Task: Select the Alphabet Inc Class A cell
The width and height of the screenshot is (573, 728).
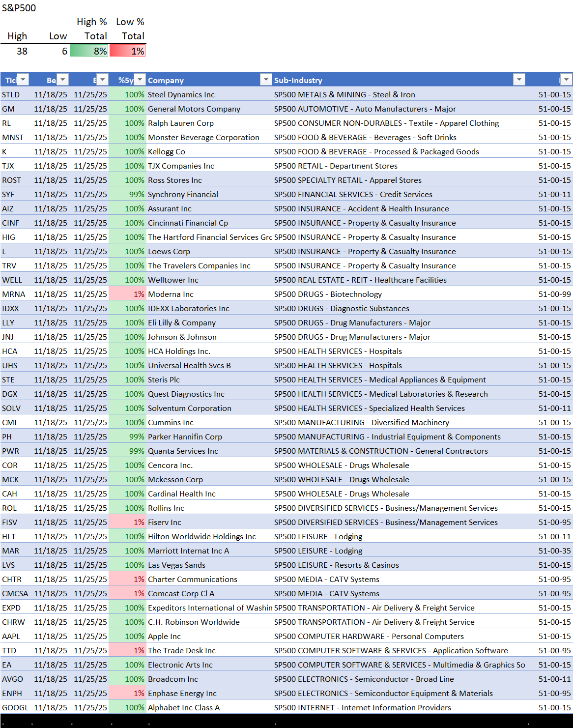Action: coord(184,708)
